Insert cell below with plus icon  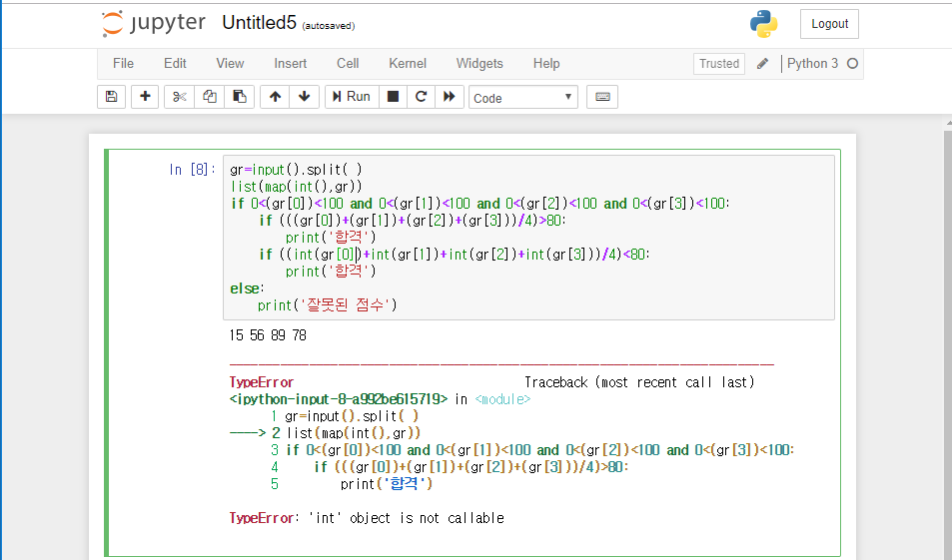click(145, 97)
